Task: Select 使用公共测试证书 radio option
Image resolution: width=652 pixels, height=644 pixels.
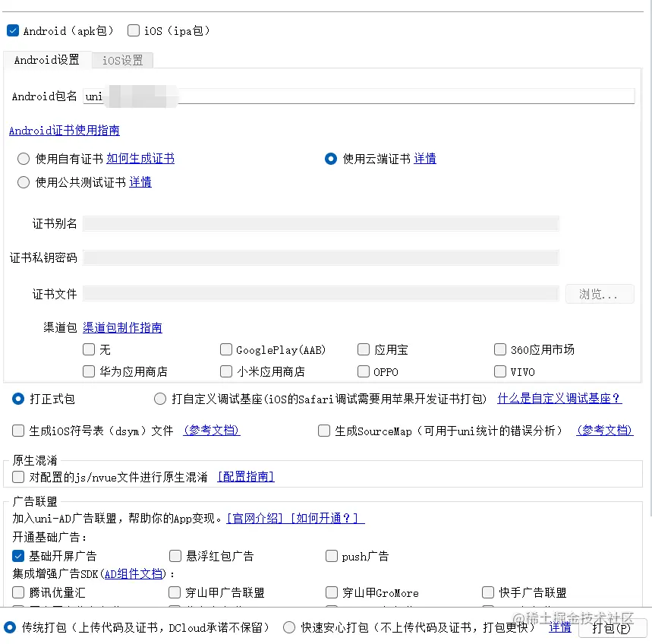Action: click(24, 182)
